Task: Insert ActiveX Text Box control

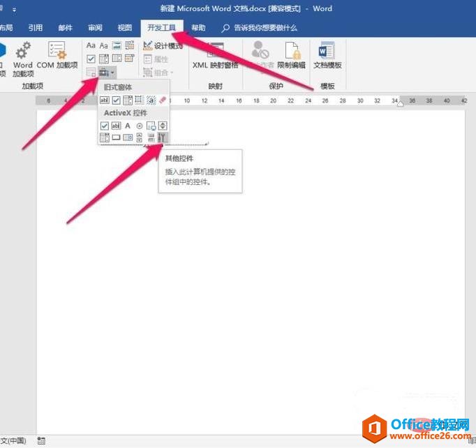Action: (116, 126)
